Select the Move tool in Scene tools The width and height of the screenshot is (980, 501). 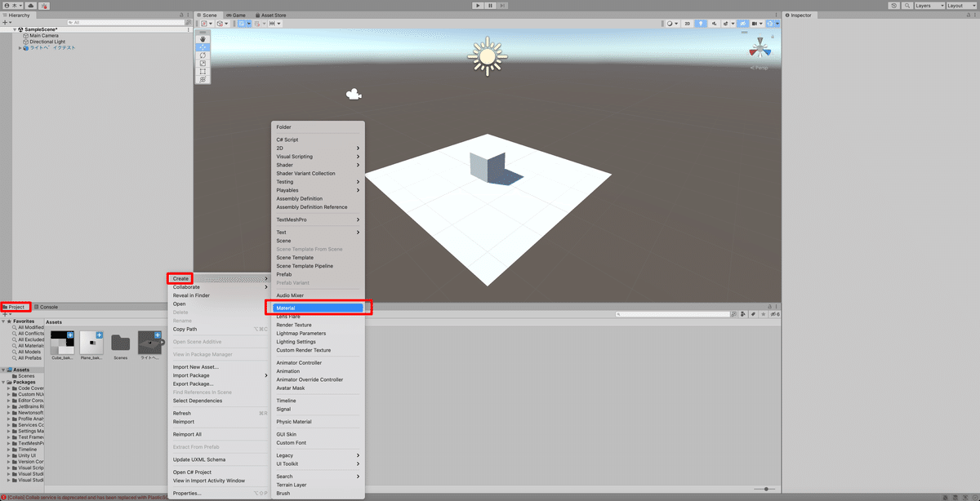(x=203, y=47)
